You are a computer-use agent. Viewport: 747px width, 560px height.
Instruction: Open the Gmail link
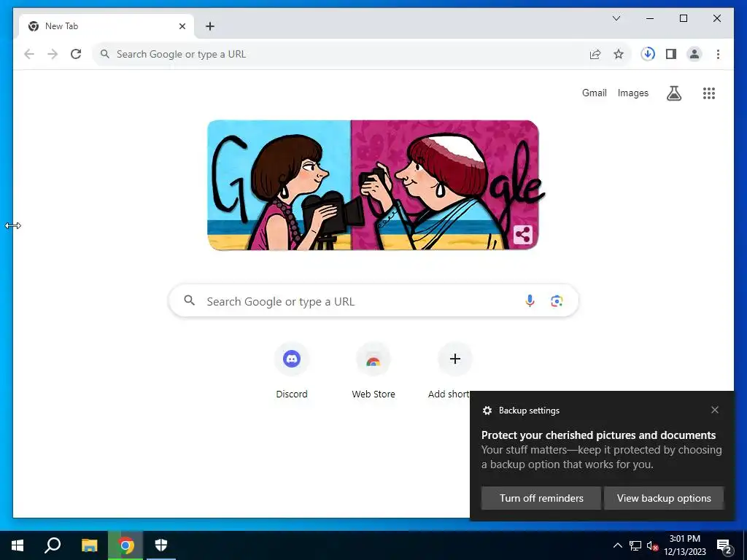(594, 93)
